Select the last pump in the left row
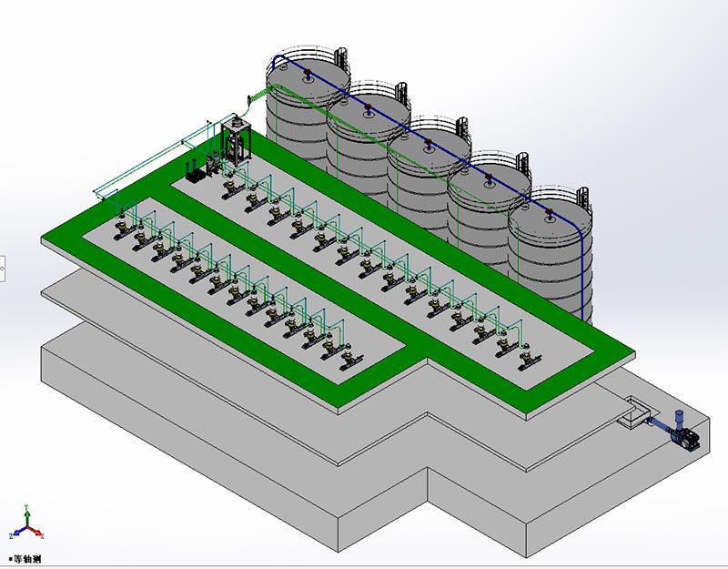This screenshot has height=569, width=728. [x=348, y=359]
